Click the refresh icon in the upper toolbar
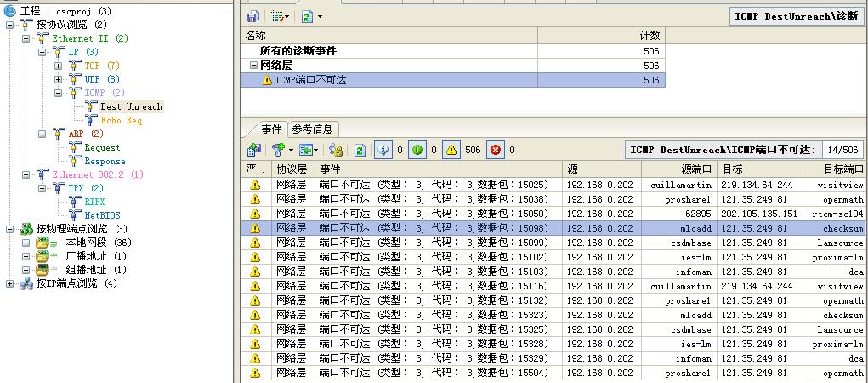Viewport: 868px width, 383px height. pyautogui.click(x=307, y=17)
